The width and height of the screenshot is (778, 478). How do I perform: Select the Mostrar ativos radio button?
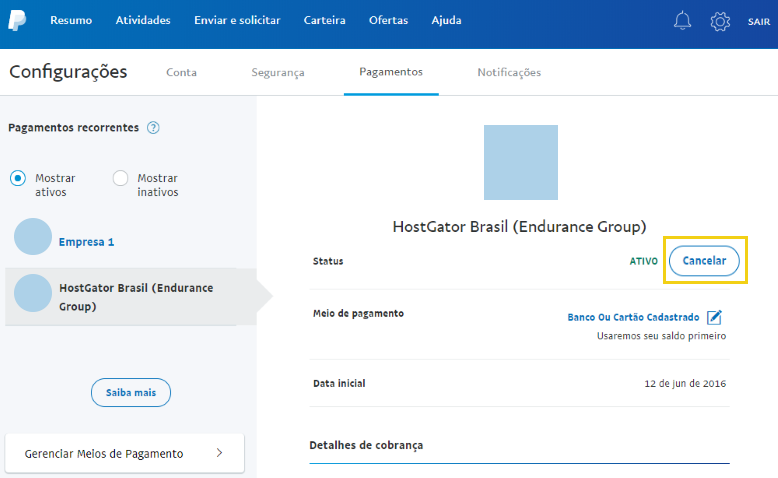tap(18, 178)
